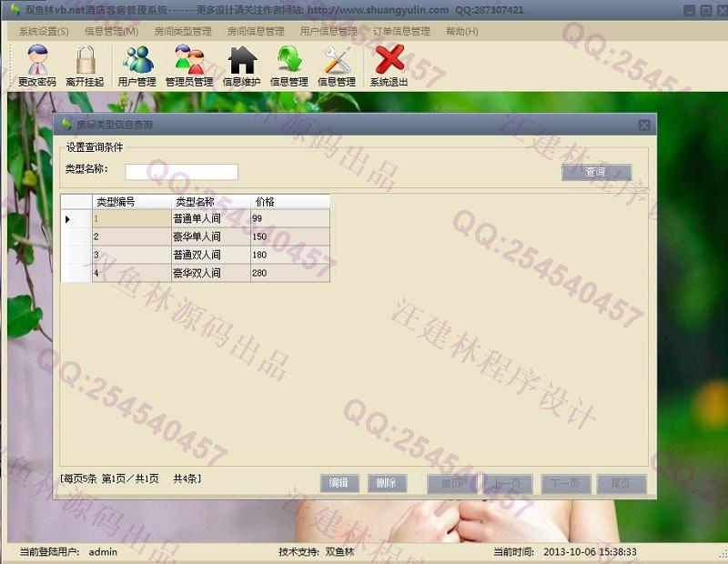728x564 pixels.
Task: Select row header of 豪华双人间 row
Action: (x=76, y=273)
